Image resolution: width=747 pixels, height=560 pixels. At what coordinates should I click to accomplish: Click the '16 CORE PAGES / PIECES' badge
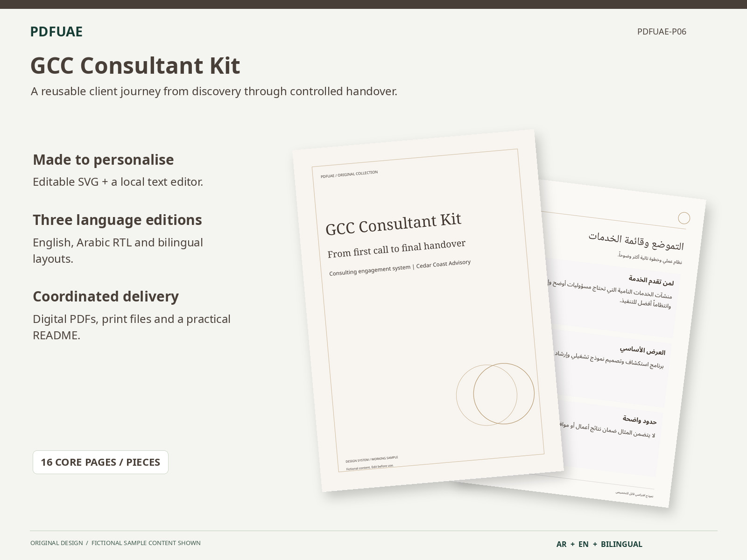click(x=100, y=462)
